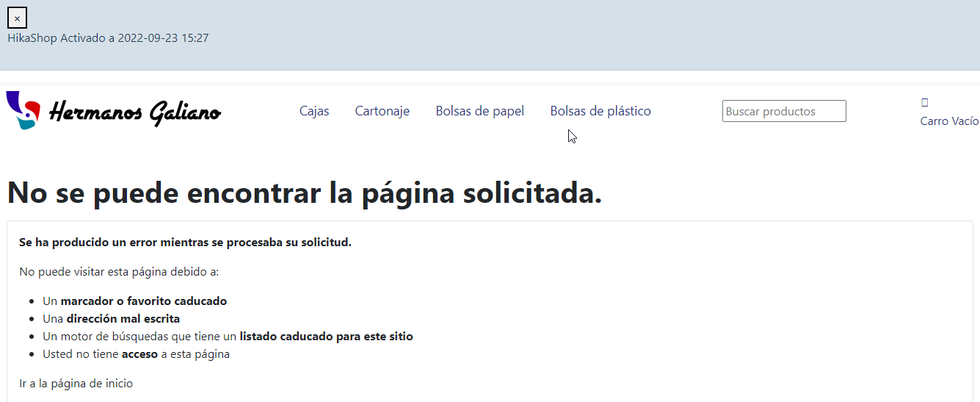The width and height of the screenshot is (980, 402).
Task: Go to Bolsas de plástico
Action: click(x=600, y=111)
